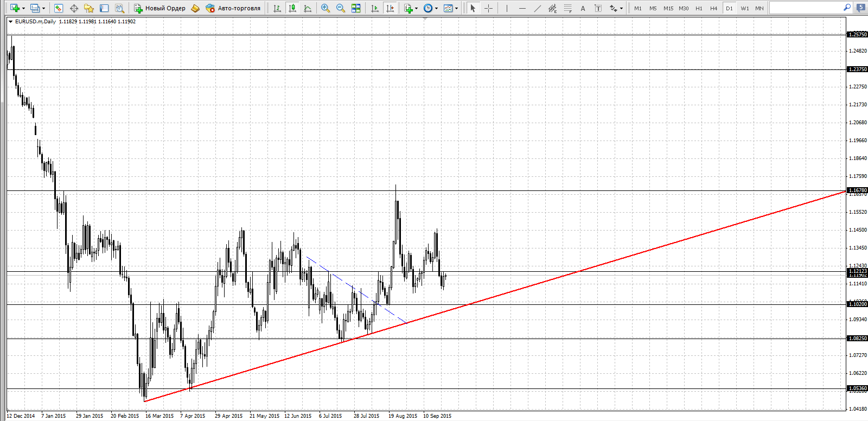The width and height of the screenshot is (868, 421).
Task: Click the Tile Windows icon
Action: tap(356, 8)
